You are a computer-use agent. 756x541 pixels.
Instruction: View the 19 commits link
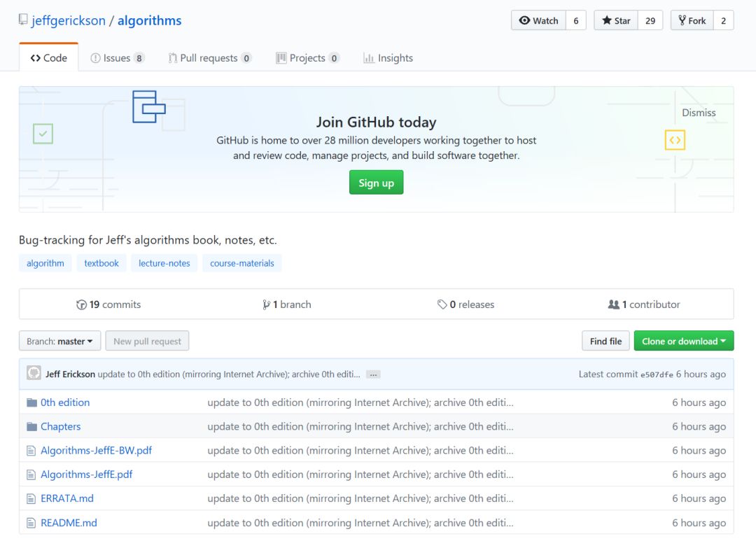(108, 304)
